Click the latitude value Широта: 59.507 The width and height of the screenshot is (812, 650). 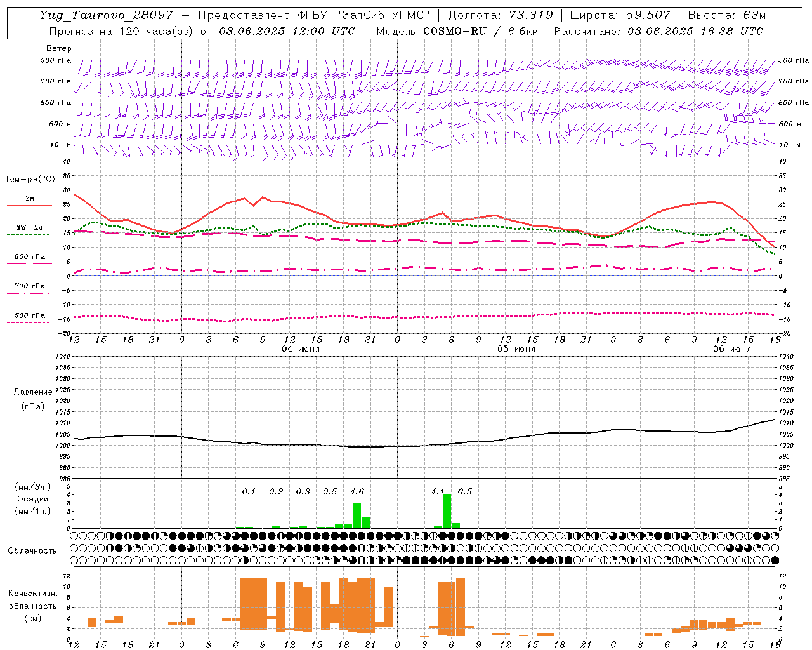coord(620,15)
